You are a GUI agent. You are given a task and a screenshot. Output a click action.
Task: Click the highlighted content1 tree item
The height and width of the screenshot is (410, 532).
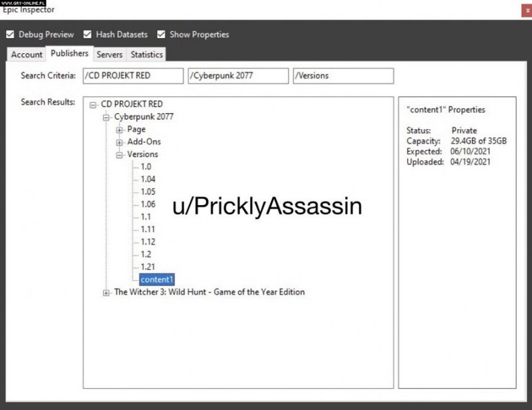(x=157, y=280)
